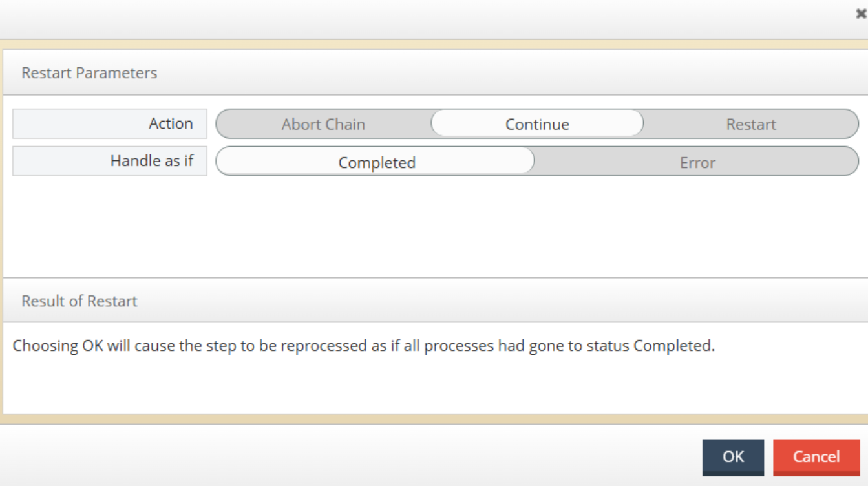This screenshot has height=486, width=868.
Task: Click empty space below the Handle as if row
Action: coord(436,226)
